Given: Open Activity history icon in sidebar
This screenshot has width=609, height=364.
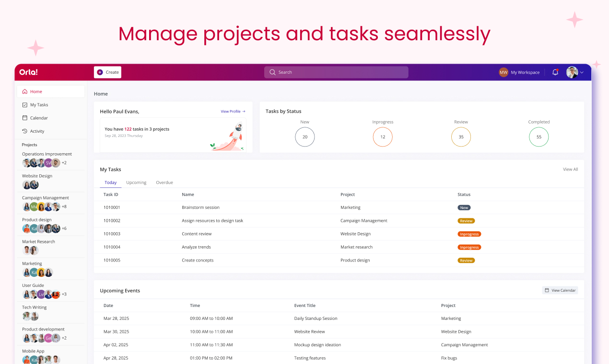Looking at the screenshot, I should tap(25, 131).
